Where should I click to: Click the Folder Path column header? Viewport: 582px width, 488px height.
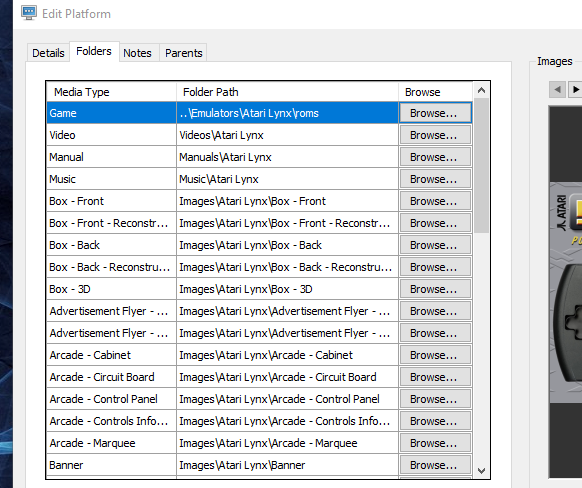pyautogui.click(x=287, y=92)
